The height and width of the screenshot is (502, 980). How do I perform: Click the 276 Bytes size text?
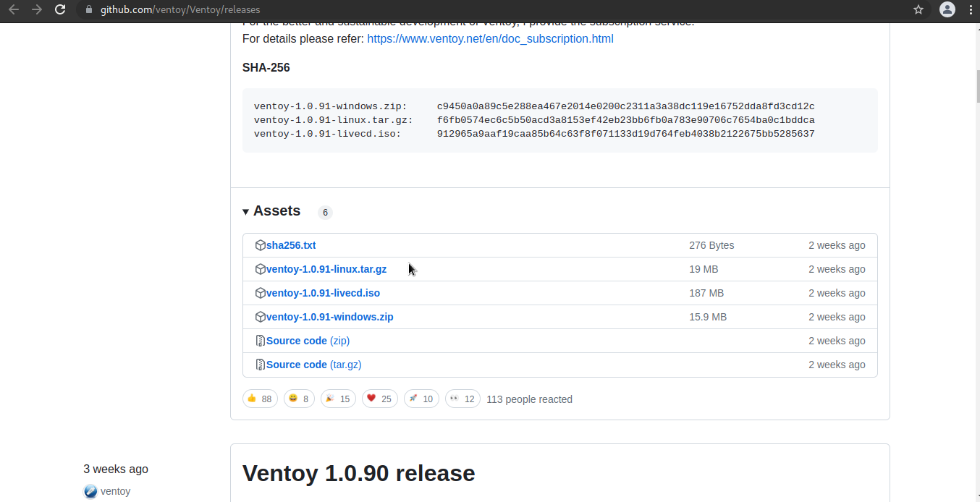711,245
